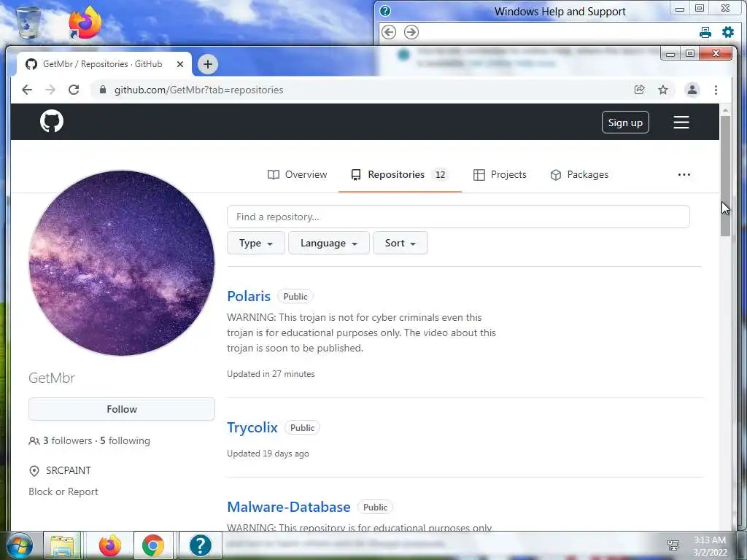Click the 'Updated in 27 minutes' text
Viewport: 747px width, 560px height.
[271, 374]
